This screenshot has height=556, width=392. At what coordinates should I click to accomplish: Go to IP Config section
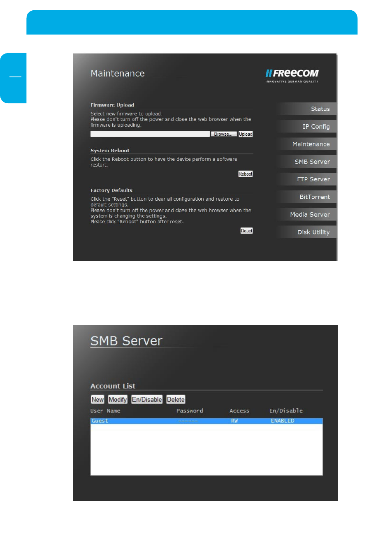click(x=307, y=127)
